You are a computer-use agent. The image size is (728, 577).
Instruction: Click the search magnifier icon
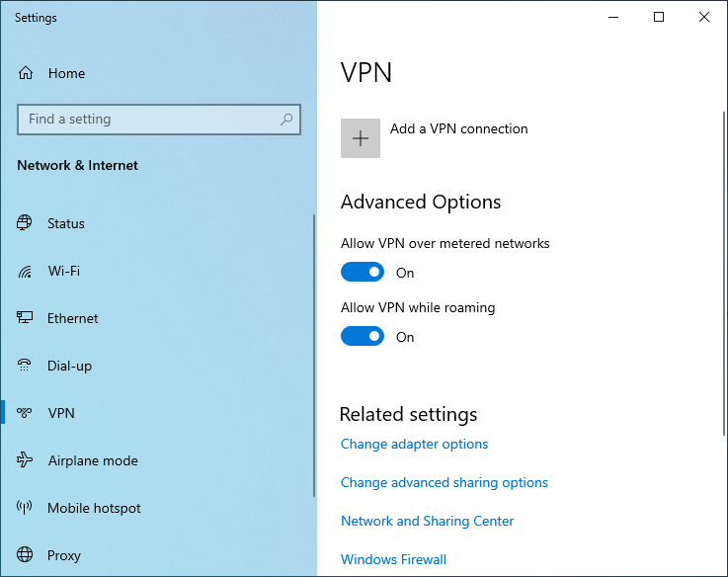[286, 120]
